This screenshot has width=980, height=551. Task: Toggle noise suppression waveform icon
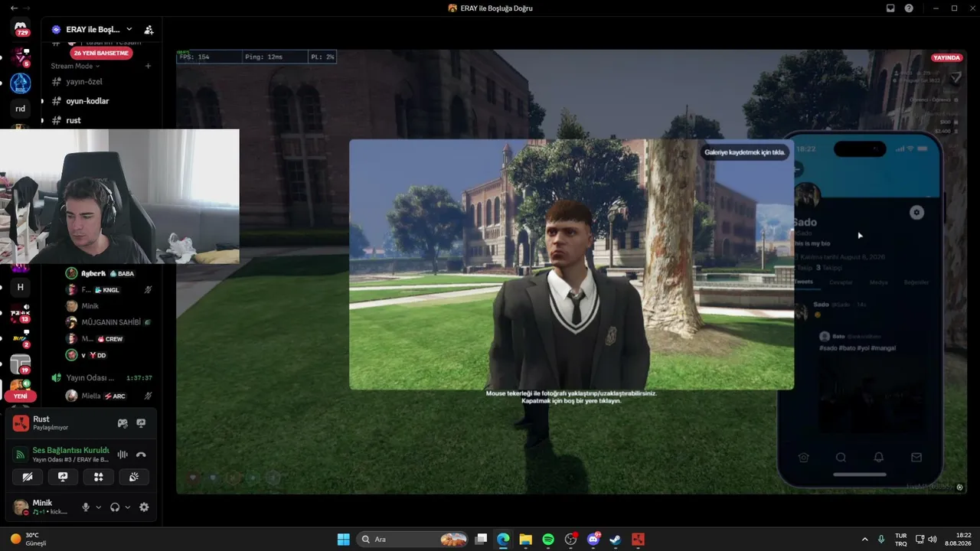click(122, 455)
